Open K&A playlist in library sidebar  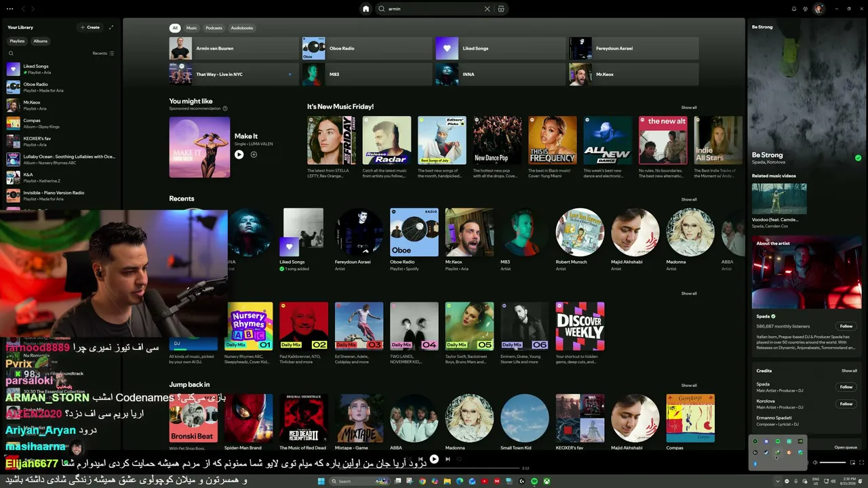click(61, 178)
